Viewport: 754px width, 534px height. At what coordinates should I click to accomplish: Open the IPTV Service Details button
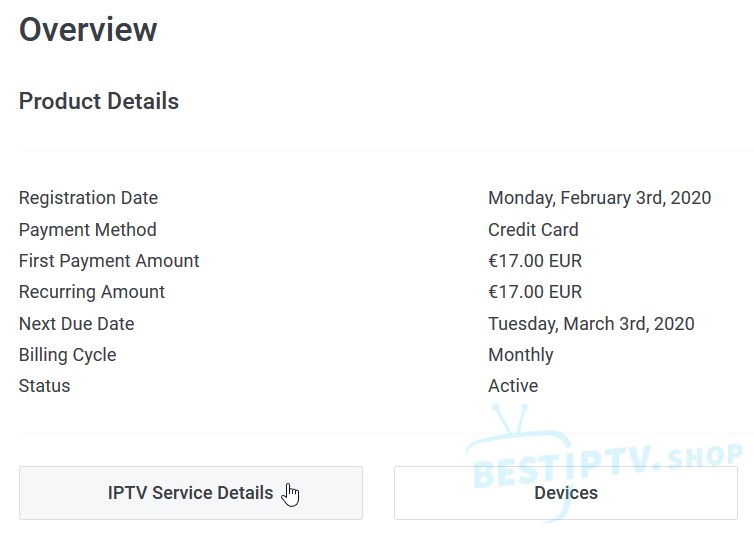coord(190,493)
